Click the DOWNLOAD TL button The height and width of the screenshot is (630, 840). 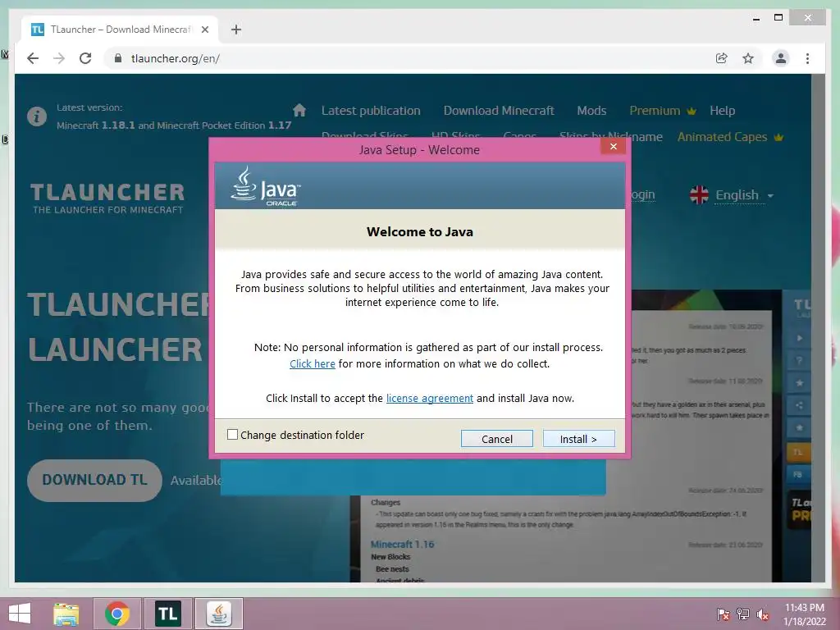(x=95, y=480)
